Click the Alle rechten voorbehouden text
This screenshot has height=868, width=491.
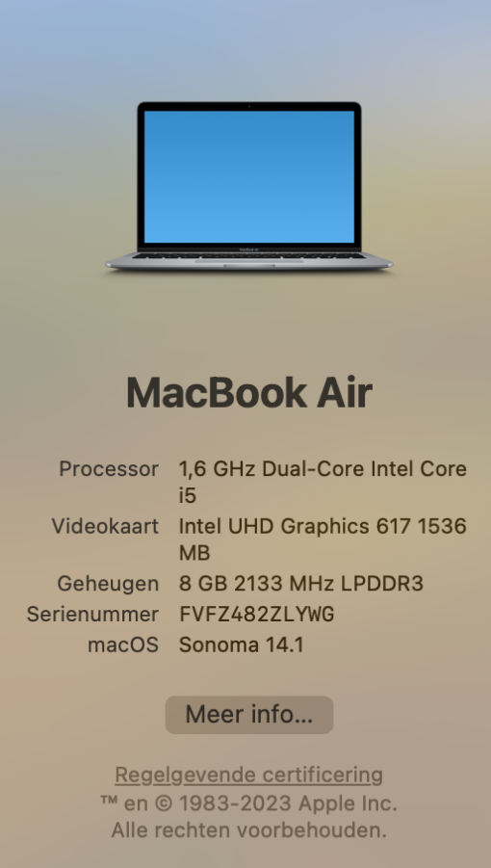point(248,830)
